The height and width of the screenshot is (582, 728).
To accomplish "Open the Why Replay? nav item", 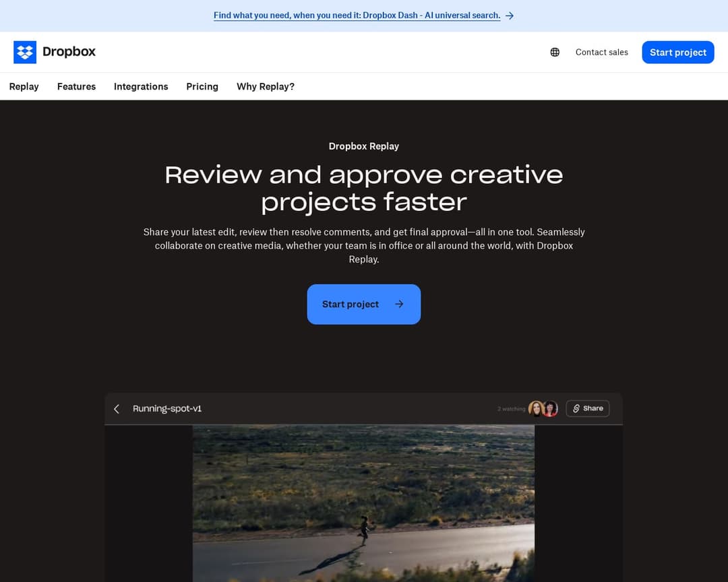I will click(266, 87).
